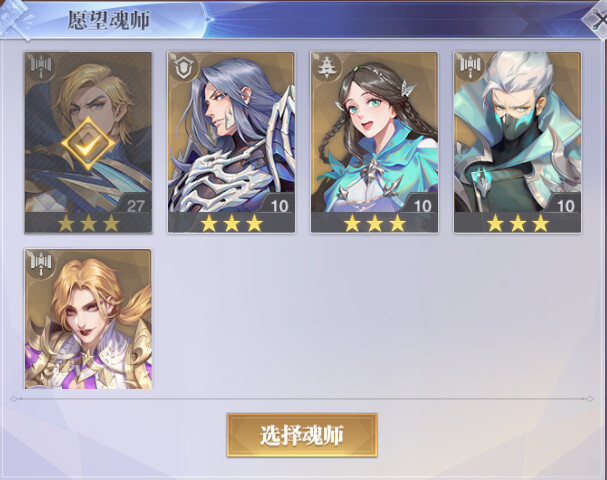Click the hammer emblem beside 愿望魂师 title

(15, 19)
